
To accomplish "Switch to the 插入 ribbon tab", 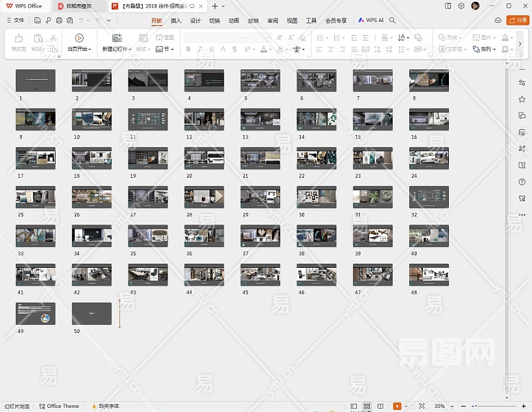I will click(x=176, y=21).
